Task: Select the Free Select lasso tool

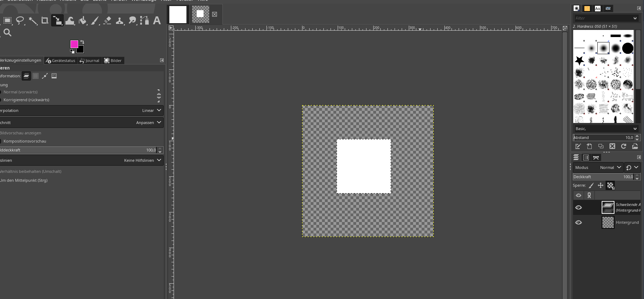Action: pos(20,21)
